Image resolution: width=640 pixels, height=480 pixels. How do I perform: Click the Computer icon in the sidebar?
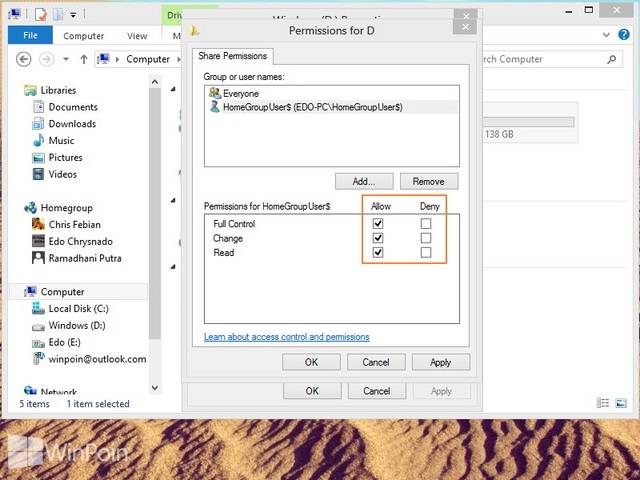click(x=30, y=291)
